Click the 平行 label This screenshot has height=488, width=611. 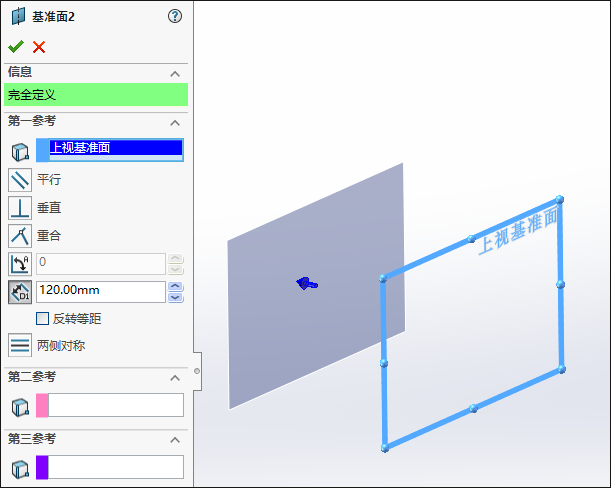click(x=49, y=180)
